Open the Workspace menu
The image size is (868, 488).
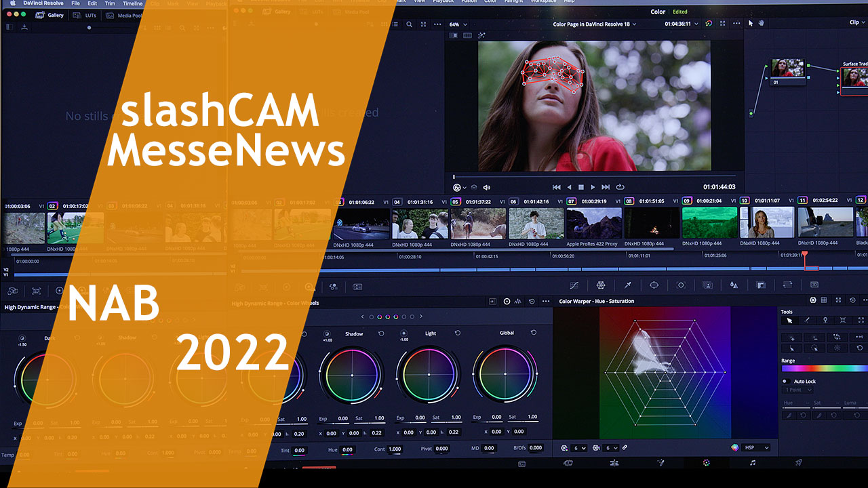tap(543, 2)
